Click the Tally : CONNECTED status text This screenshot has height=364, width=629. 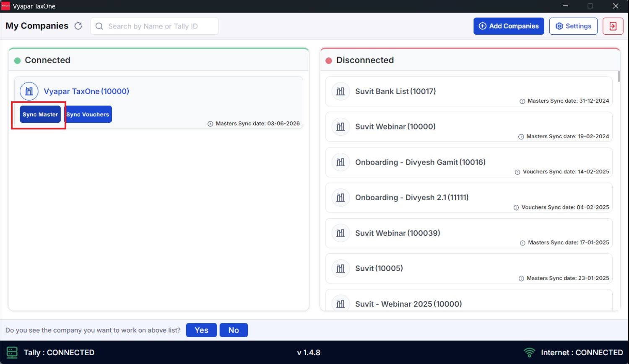pos(59,353)
